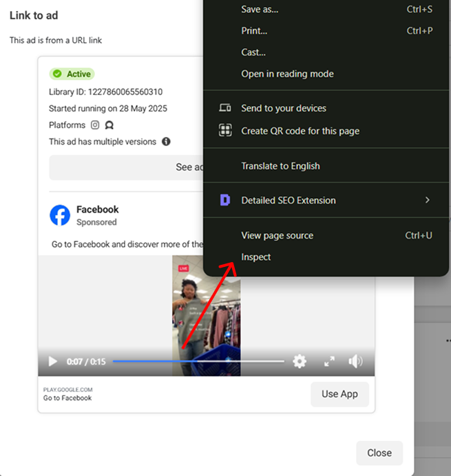Click the QR code icon

tap(225, 130)
